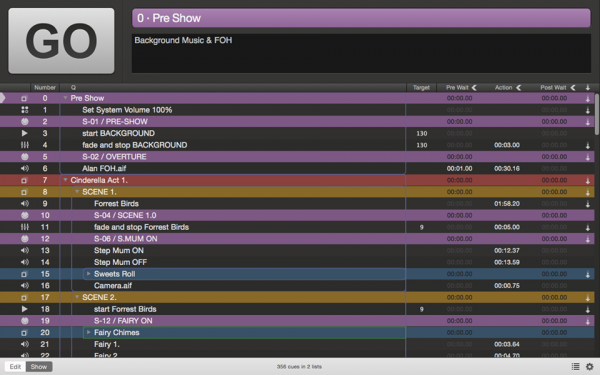This screenshot has height=375, width=600.
Task: Click the Action column arrow
Action: (x=518, y=88)
